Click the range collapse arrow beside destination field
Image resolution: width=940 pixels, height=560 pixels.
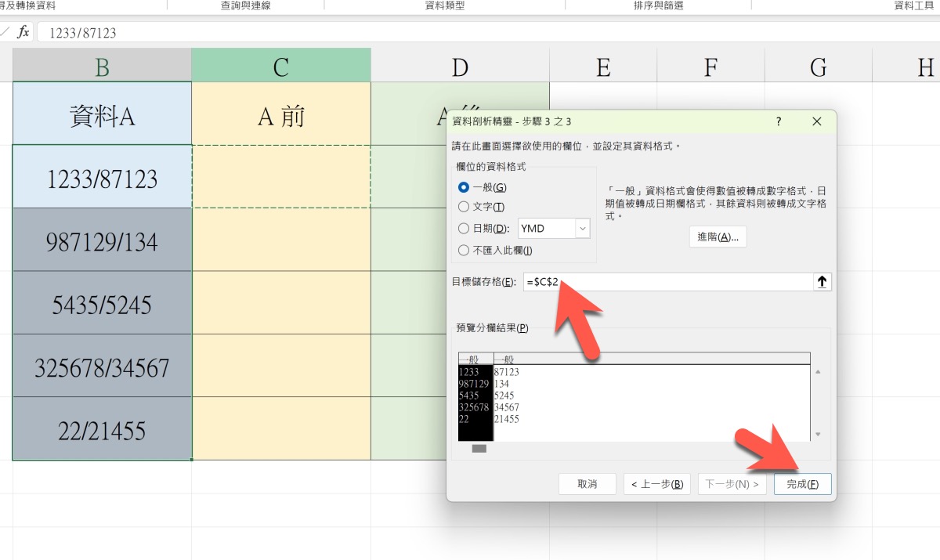[x=822, y=282]
